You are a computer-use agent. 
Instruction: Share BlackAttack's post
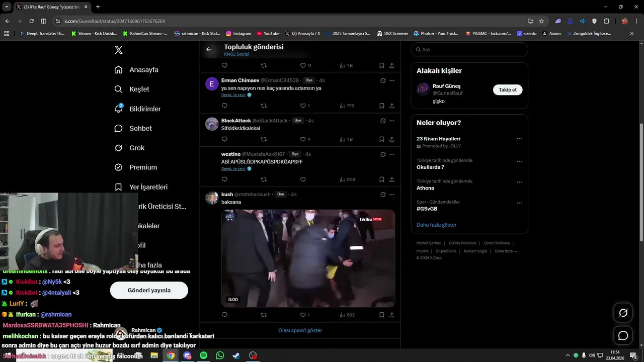pos(392,139)
